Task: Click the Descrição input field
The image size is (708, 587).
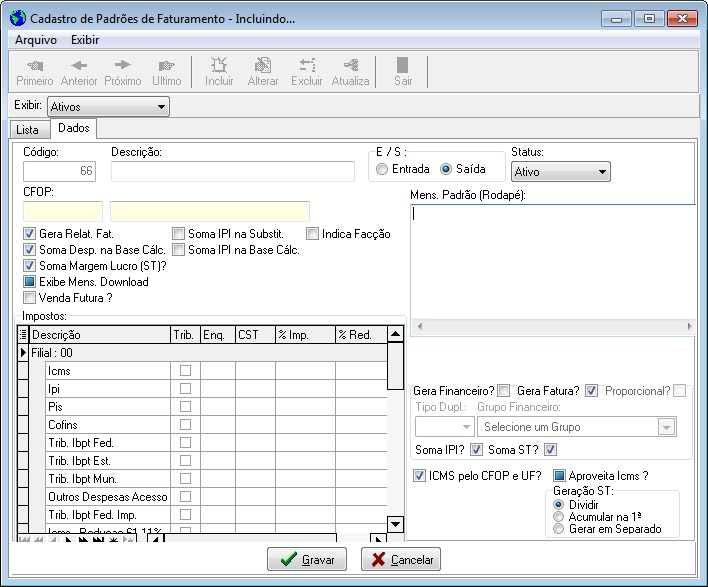Action: tap(233, 172)
